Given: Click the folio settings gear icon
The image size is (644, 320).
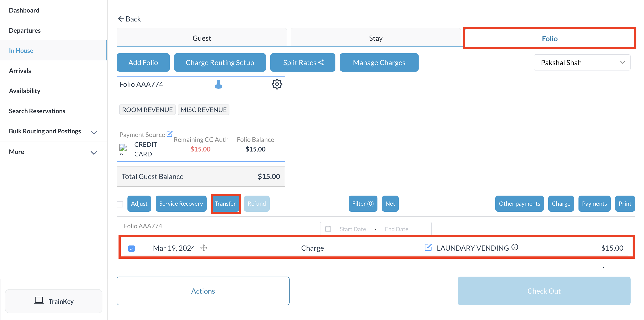Looking at the screenshot, I should tap(277, 84).
